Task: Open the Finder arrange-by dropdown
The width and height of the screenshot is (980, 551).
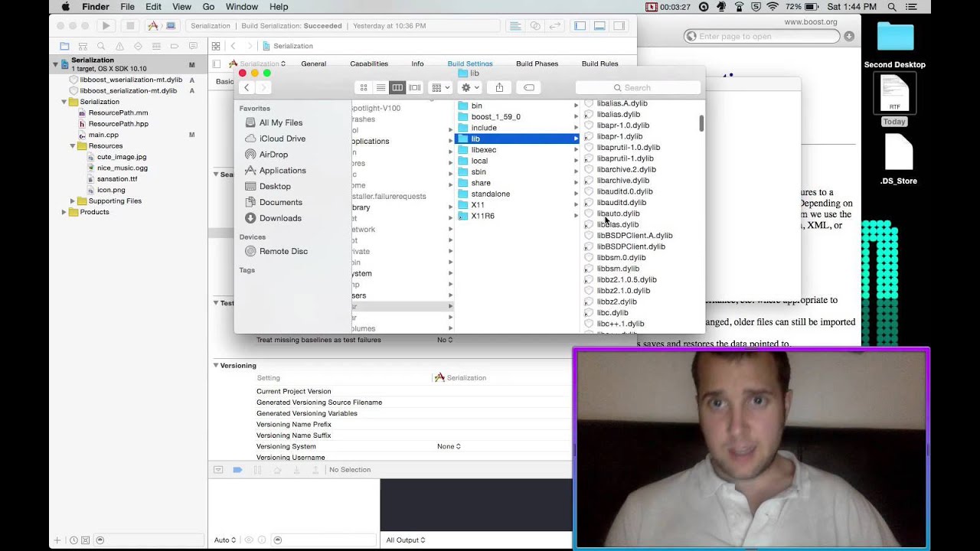Action: (440, 87)
